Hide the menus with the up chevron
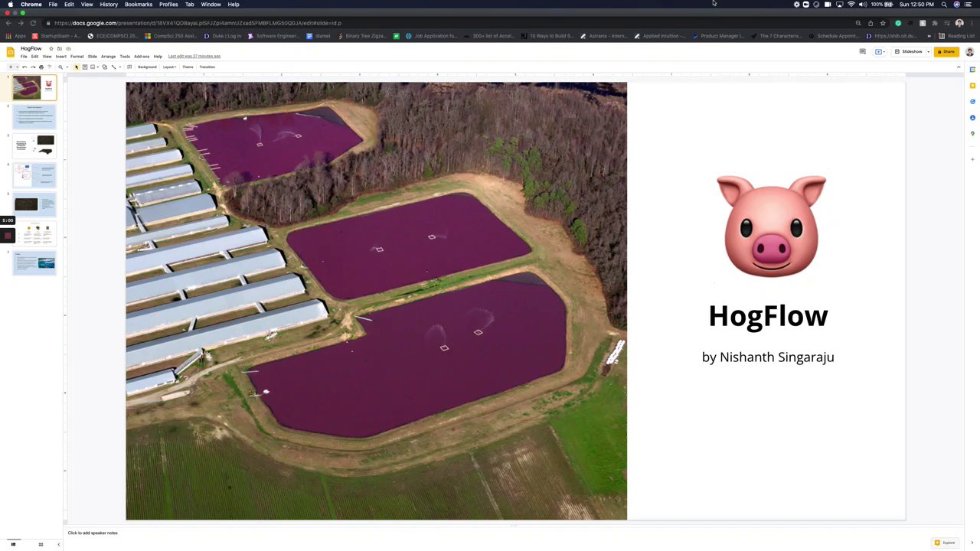980x551 pixels. [x=959, y=67]
